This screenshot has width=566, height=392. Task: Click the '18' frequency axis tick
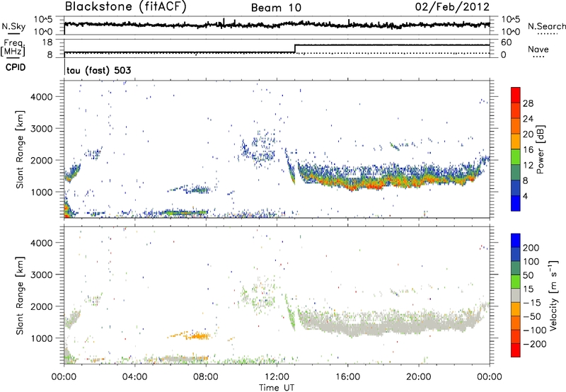point(47,42)
